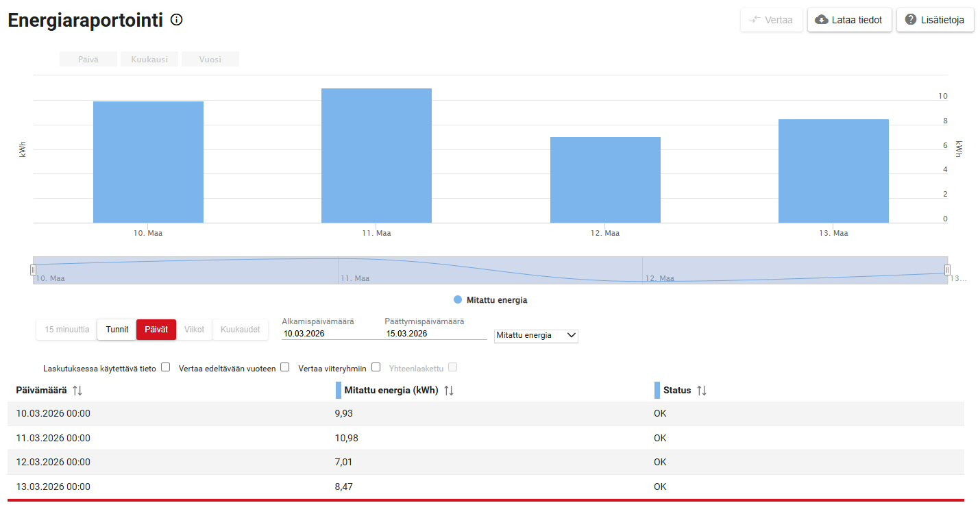This screenshot has width=980, height=516.
Task: Switch to Tunnit resolution
Action: pyautogui.click(x=117, y=330)
